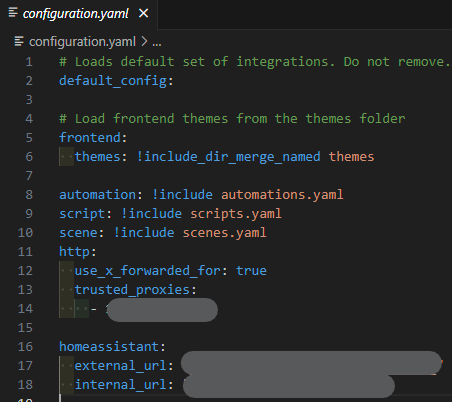Image resolution: width=452 pixels, height=402 pixels.
Task: Click 'use_x_forwarded_for' key
Action: click(147, 271)
